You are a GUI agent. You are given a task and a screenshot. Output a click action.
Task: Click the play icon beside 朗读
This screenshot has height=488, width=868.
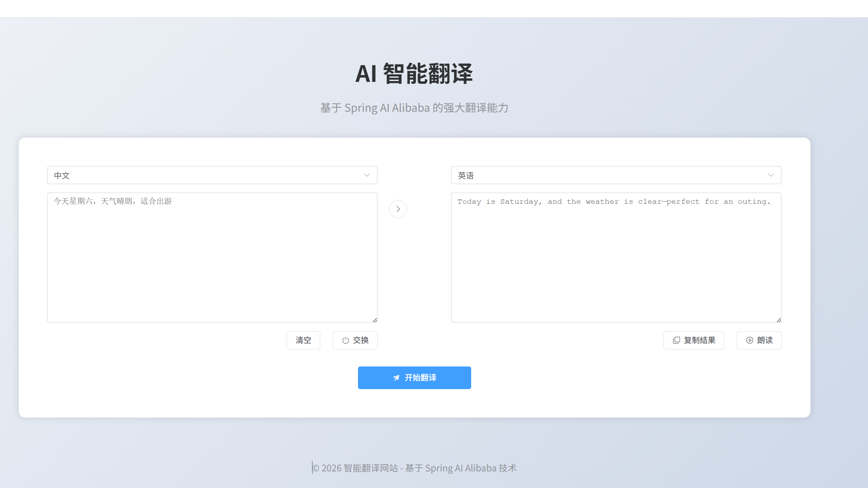(750, 340)
